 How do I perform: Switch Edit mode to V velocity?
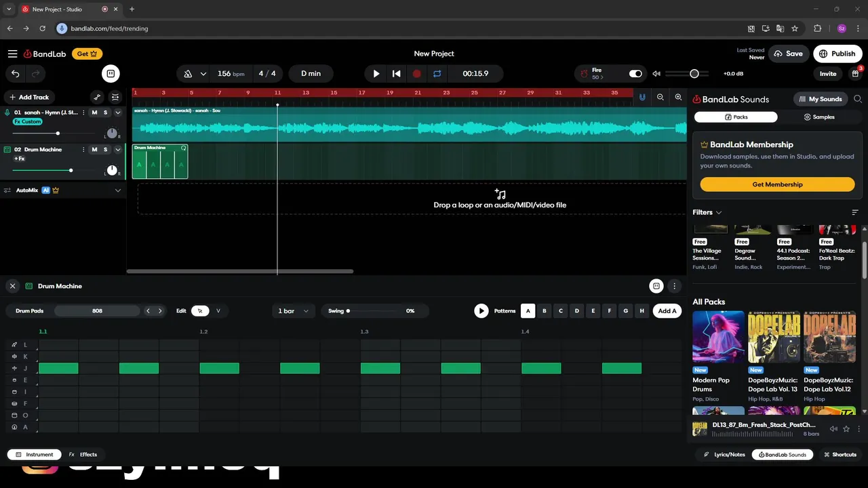(218, 311)
